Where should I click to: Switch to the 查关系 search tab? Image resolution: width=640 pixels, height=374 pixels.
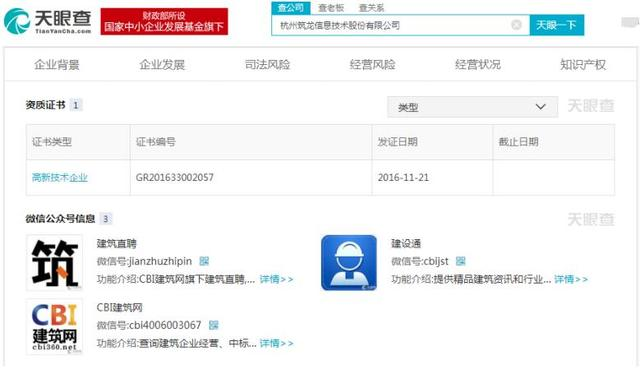(x=371, y=8)
